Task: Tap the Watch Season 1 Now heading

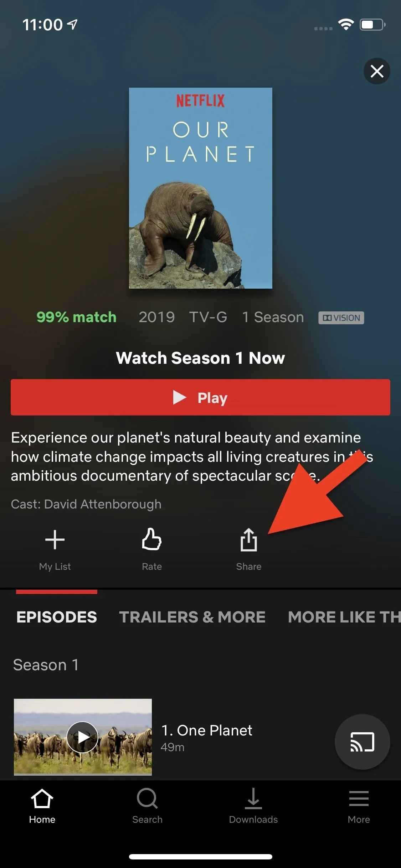Action: [200, 358]
